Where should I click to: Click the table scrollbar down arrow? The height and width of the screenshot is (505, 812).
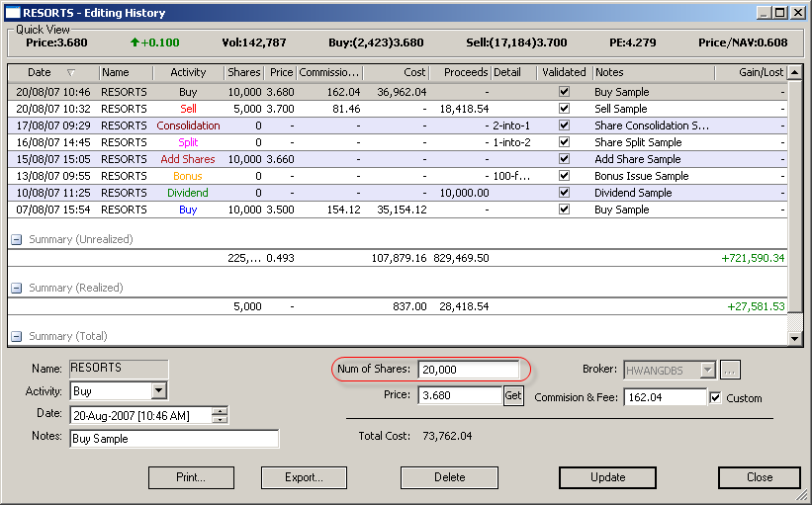(795, 339)
